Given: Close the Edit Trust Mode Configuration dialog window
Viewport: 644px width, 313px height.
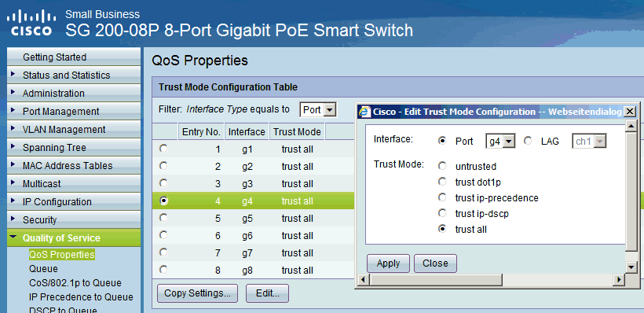Looking at the screenshot, I should click(629, 112).
